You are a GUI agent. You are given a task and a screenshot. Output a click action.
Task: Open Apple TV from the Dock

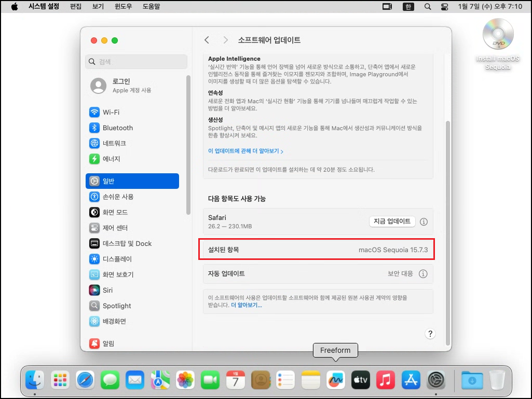coord(361,380)
